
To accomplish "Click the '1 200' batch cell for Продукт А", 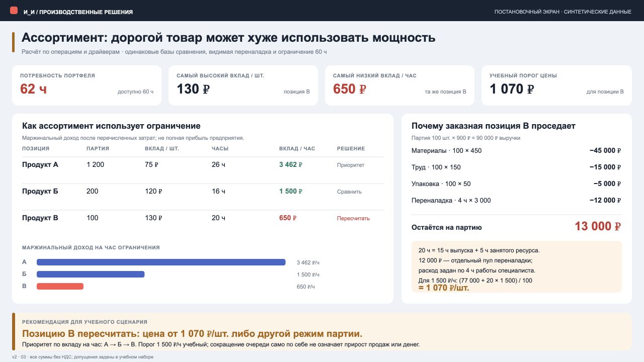I will click(x=96, y=164).
